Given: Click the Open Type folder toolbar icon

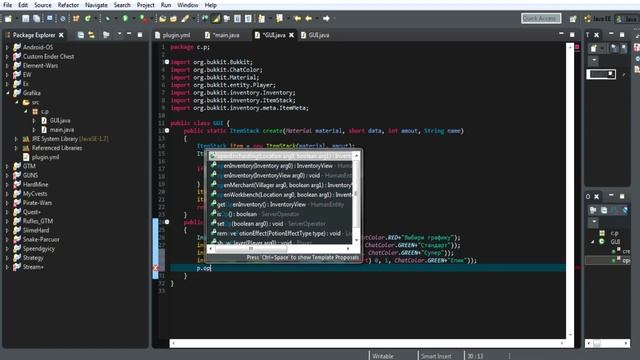Looking at the screenshot, I should 163,18.
